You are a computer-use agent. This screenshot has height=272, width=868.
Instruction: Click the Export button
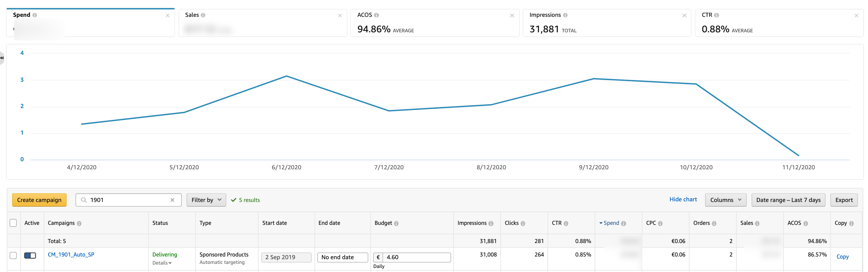(x=844, y=200)
